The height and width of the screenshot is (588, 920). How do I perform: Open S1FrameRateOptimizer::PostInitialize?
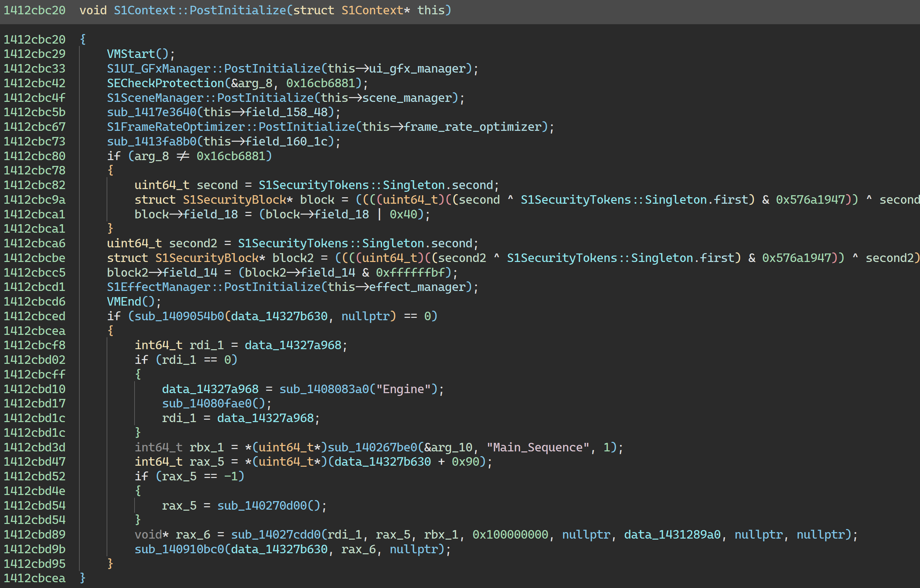(x=229, y=126)
